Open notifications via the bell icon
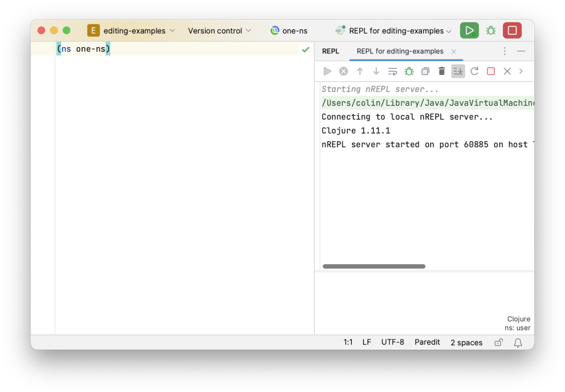The height and width of the screenshot is (392, 565). 518,343
